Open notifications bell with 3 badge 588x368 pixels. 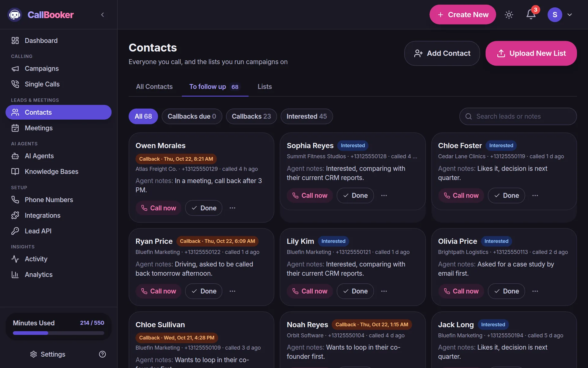click(x=531, y=14)
